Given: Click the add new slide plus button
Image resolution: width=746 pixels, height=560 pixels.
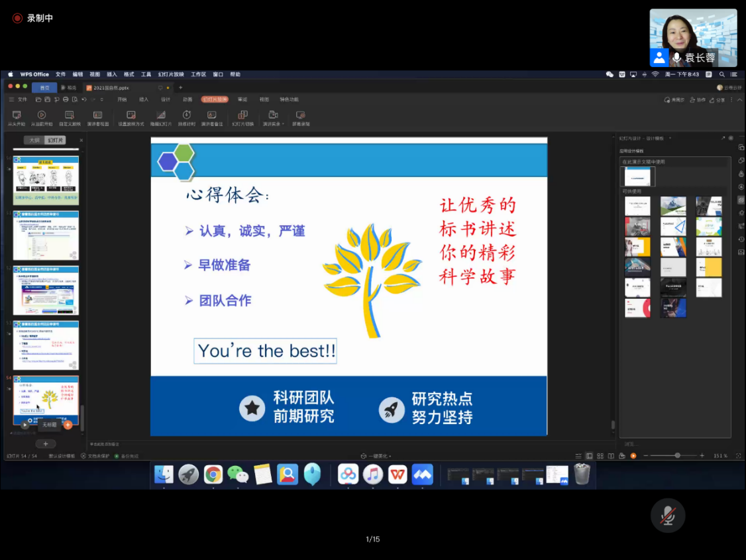Looking at the screenshot, I should tap(46, 443).
